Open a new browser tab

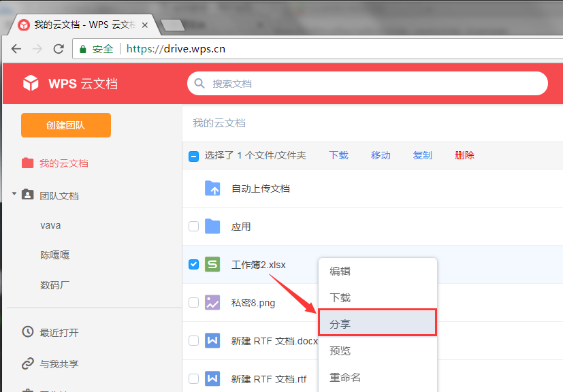coord(173,25)
